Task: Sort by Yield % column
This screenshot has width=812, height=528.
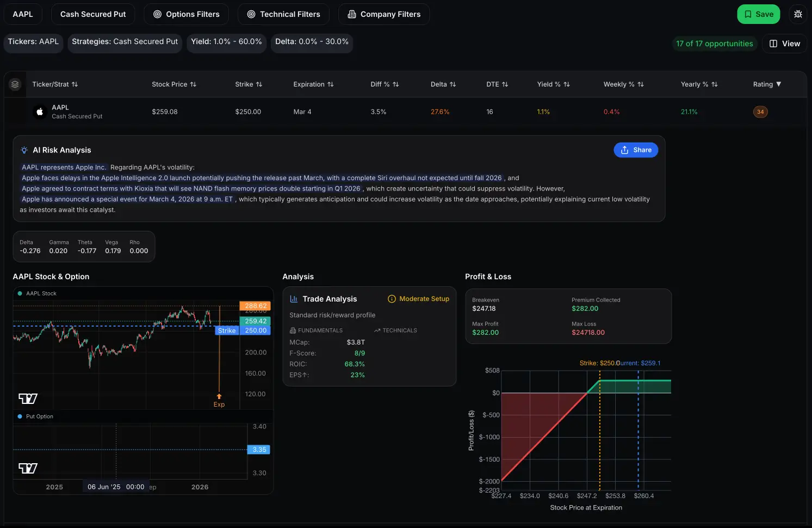Action: click(553, 84)
